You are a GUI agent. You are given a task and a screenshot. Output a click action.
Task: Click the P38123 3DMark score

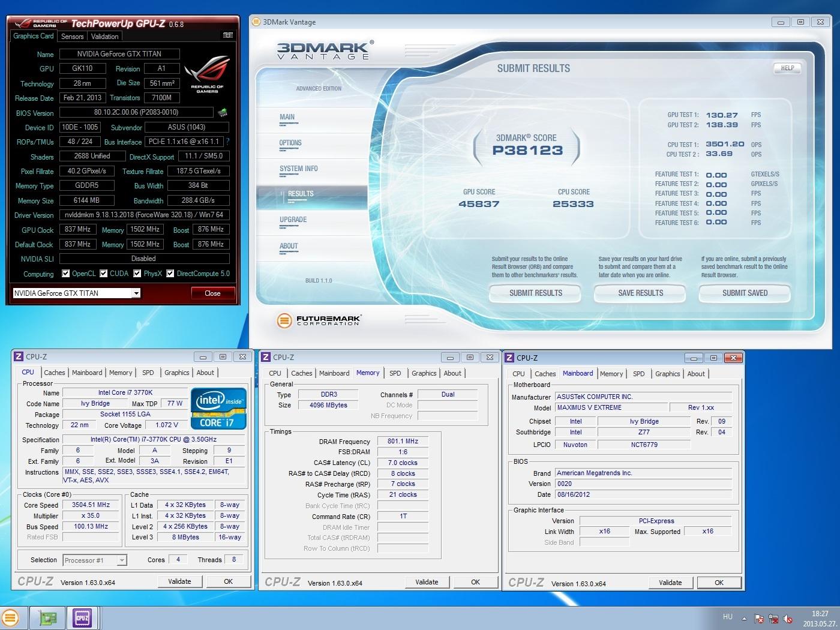(x=527, y=151)
